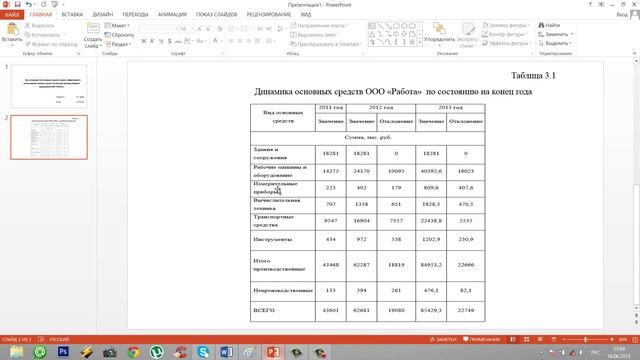Switch to the АНИМАЦИЯ tab

[x=172, y=14]
